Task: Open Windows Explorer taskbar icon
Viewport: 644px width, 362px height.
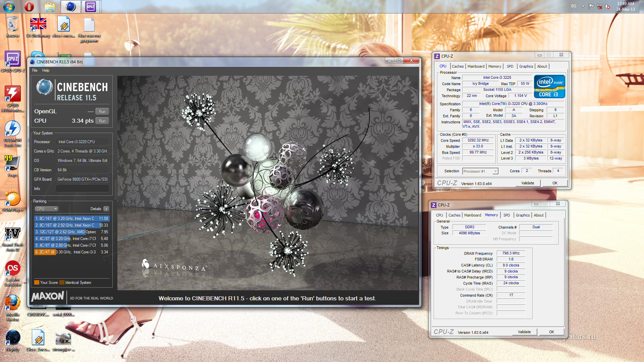Action: click(50, 6)
